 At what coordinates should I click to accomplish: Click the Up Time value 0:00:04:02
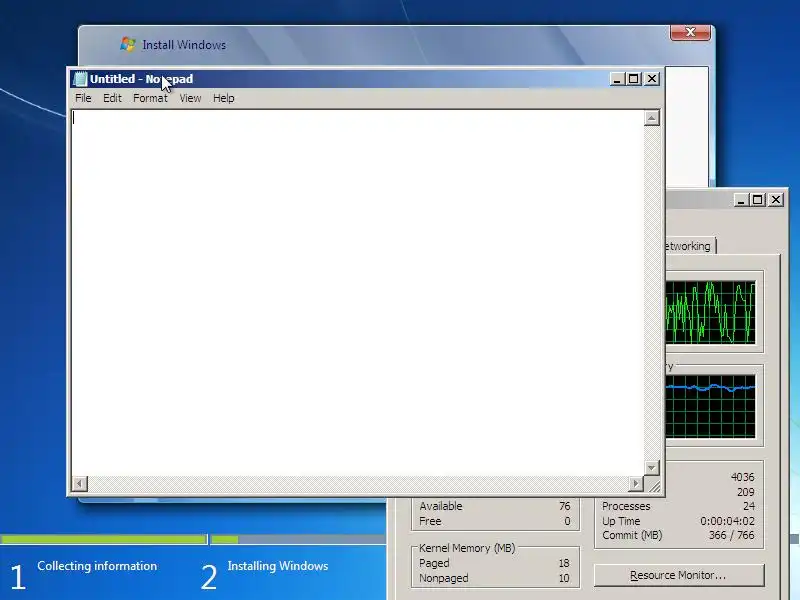[727, 521]
